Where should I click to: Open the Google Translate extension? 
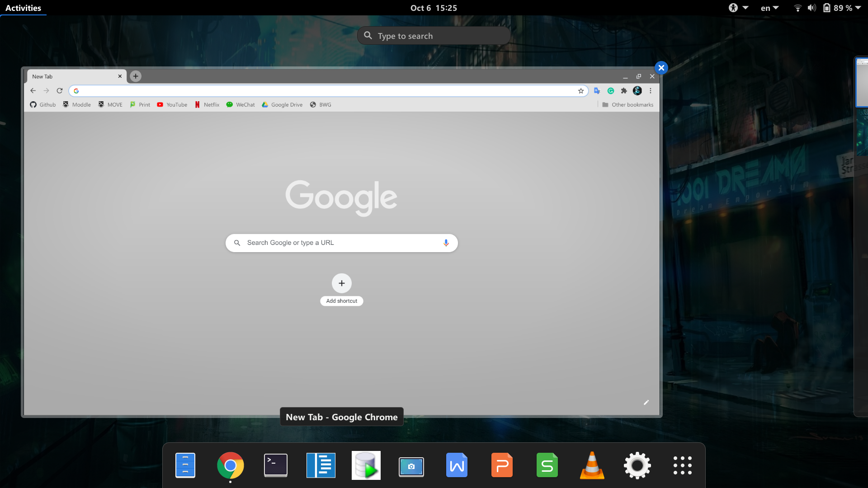[x=597, y=91]
